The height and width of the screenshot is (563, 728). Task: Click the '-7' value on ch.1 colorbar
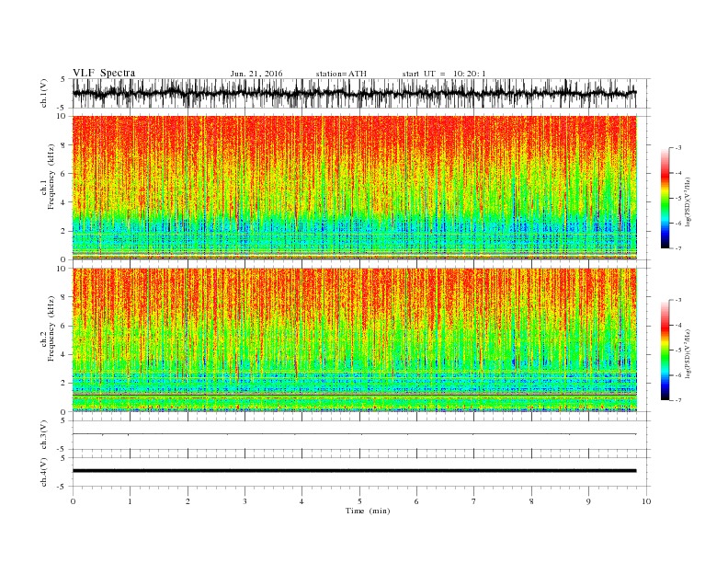point(678,248)
